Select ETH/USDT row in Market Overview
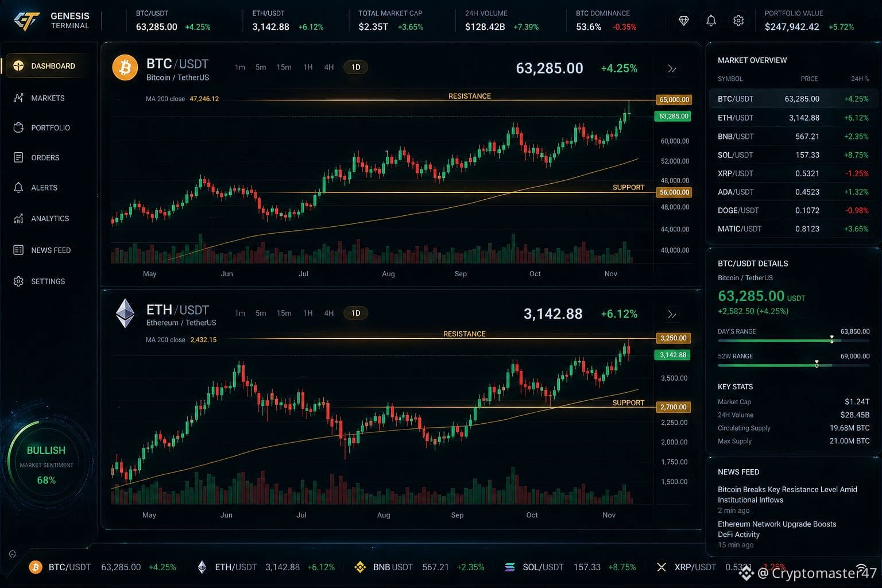 (793, 118)
